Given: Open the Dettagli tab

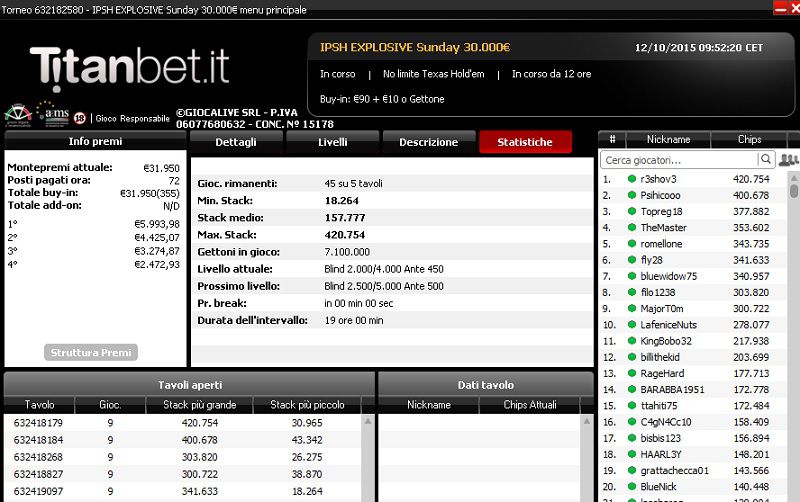Looking at the screenshot, I should (x=236, y=142).
